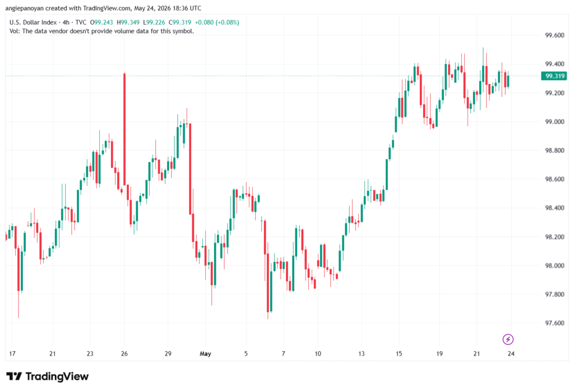Viewport: 574px width, 392px height.
Task: Click the current price label 99.319
Action: tap(554, 76)
